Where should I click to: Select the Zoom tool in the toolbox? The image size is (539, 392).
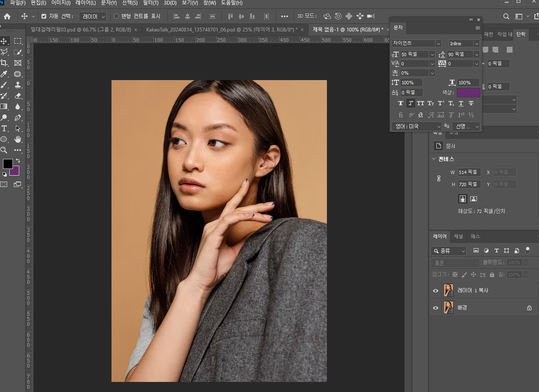click(x=4, y=150)
